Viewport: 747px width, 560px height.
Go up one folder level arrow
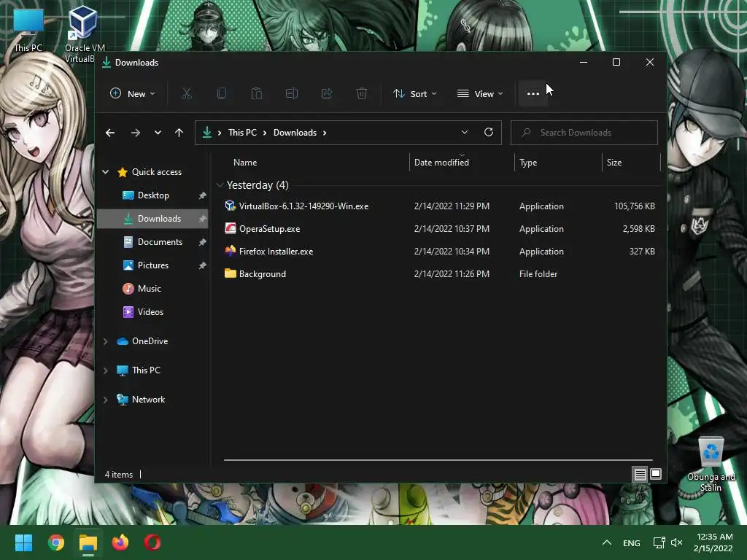tap(179, 133)
